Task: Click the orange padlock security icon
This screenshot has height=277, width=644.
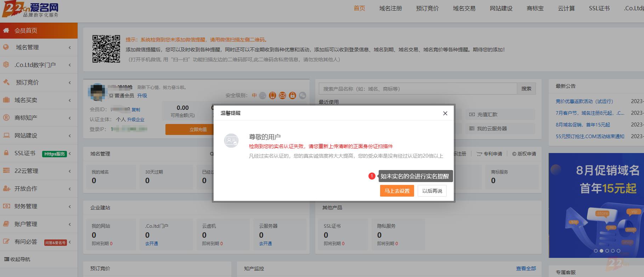Action: click(x=292, y=95)
